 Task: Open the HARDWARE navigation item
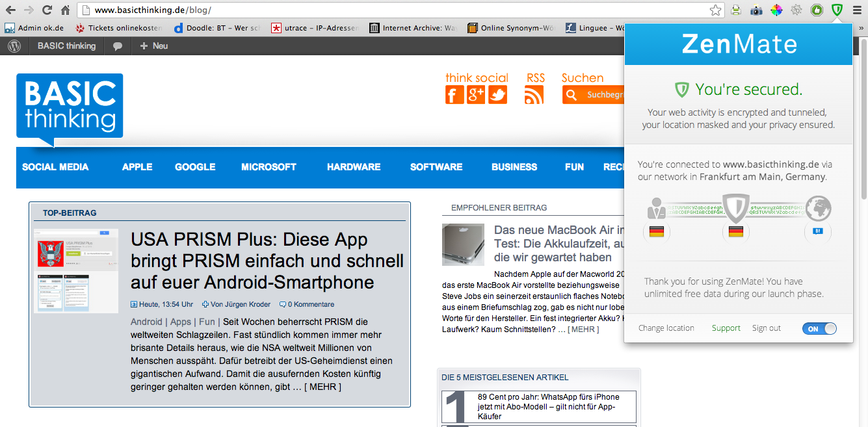pyautogui.click(x=354, y=167)
